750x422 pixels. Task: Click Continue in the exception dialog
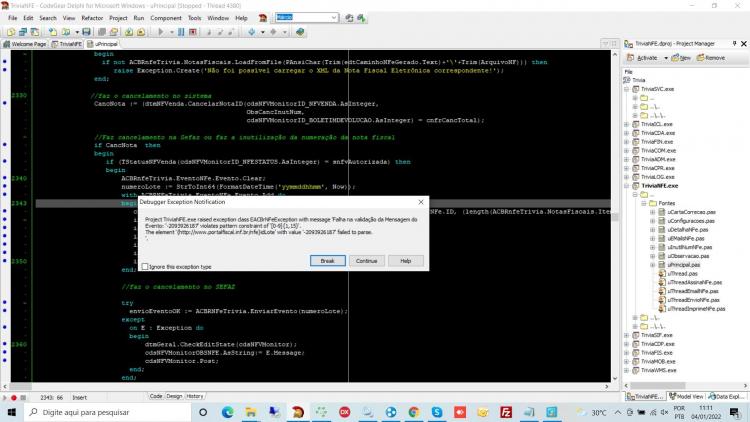tap(366, 261)
